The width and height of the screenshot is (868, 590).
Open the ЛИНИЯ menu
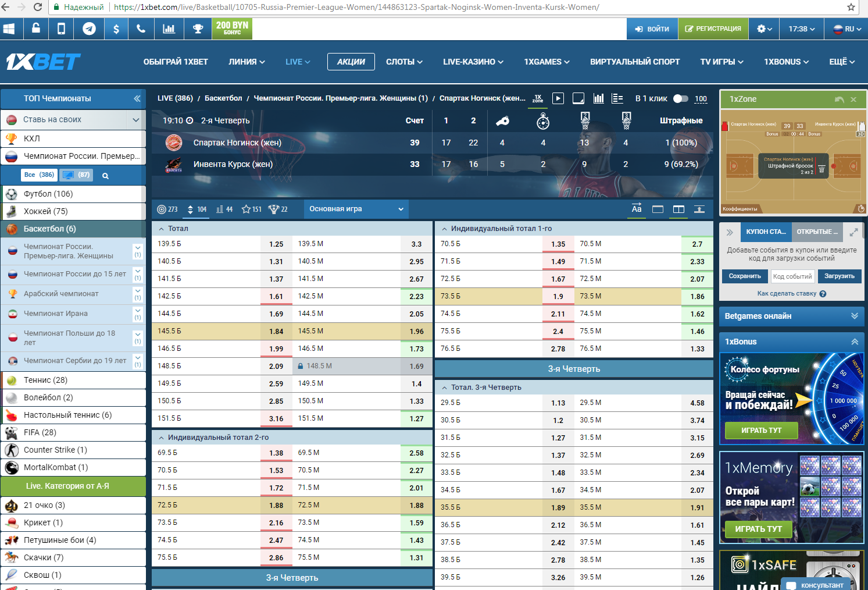pos(247,62)
